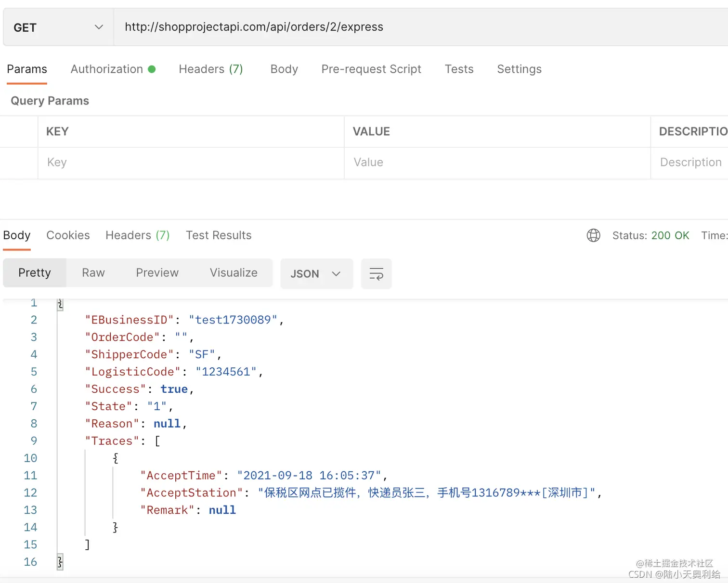Select the Pretty view

coord(35,273)
